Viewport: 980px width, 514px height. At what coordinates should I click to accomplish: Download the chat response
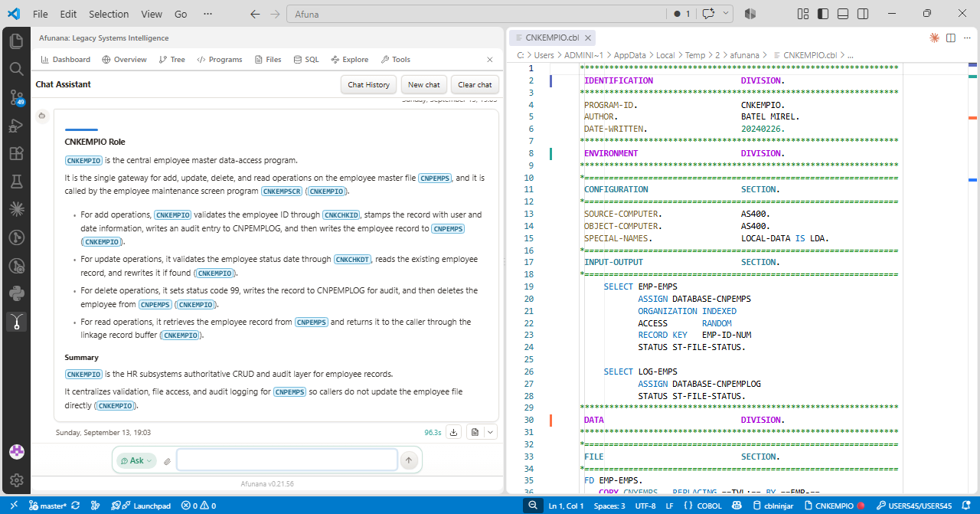coord(453,432)
